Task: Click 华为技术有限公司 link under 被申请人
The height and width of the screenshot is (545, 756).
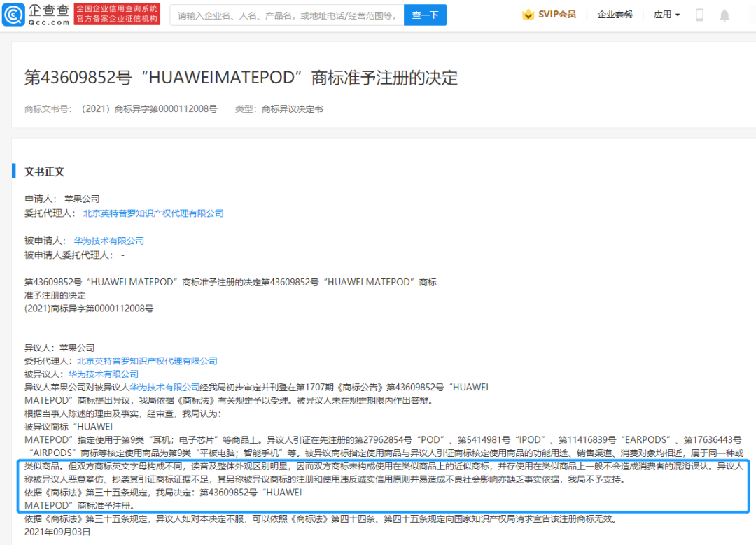Action: (109, 241)
